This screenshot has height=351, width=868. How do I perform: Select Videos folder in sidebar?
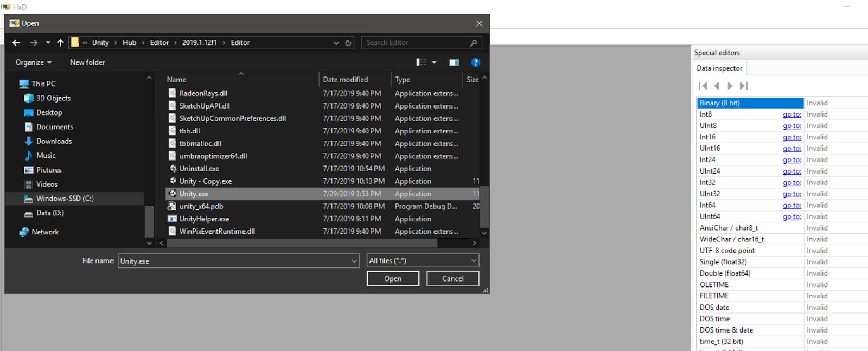pos(47,184)
